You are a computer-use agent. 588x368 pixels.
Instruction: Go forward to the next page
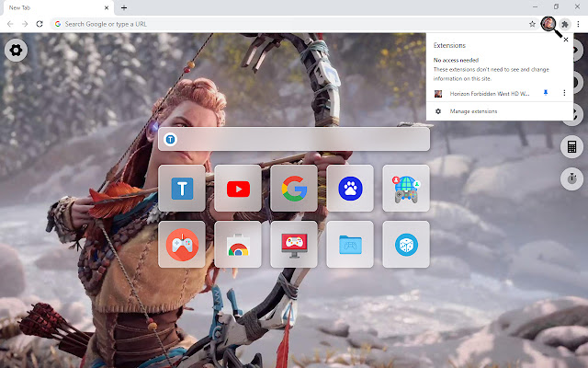tap(25, 24)
